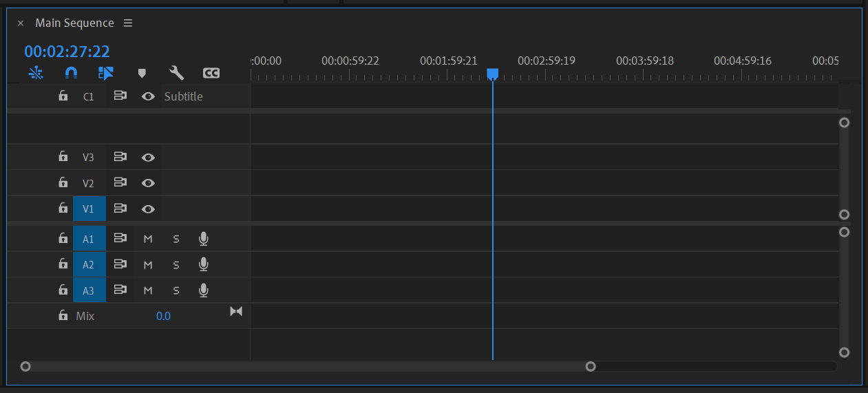Click the Mix track output bowtie icon
This screenshot has height=393, width=868.
click(236, 311)
